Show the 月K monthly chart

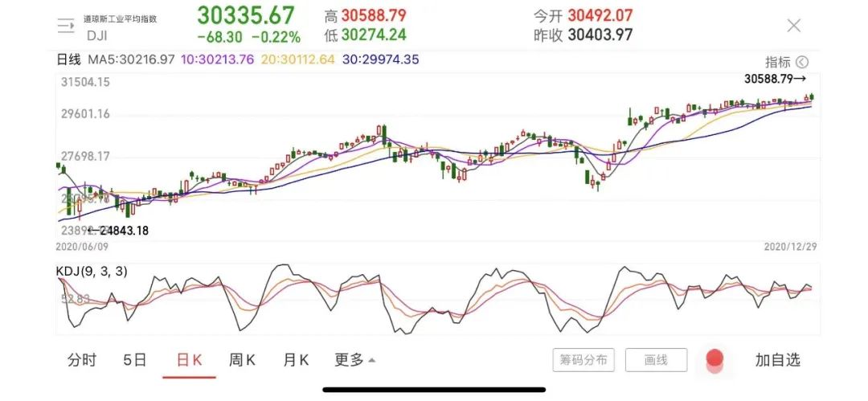pos(296,360)
